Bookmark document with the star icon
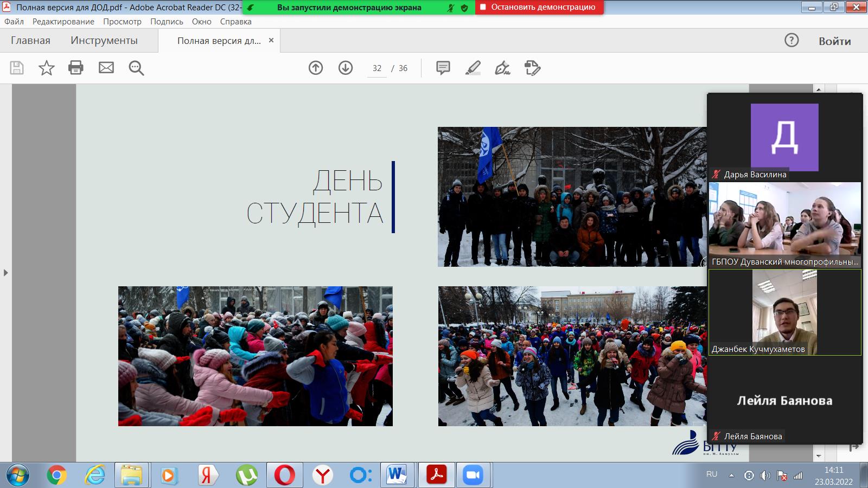Viewport: 868px width, 488px height. pyautogui.click(x=47, y=68)
